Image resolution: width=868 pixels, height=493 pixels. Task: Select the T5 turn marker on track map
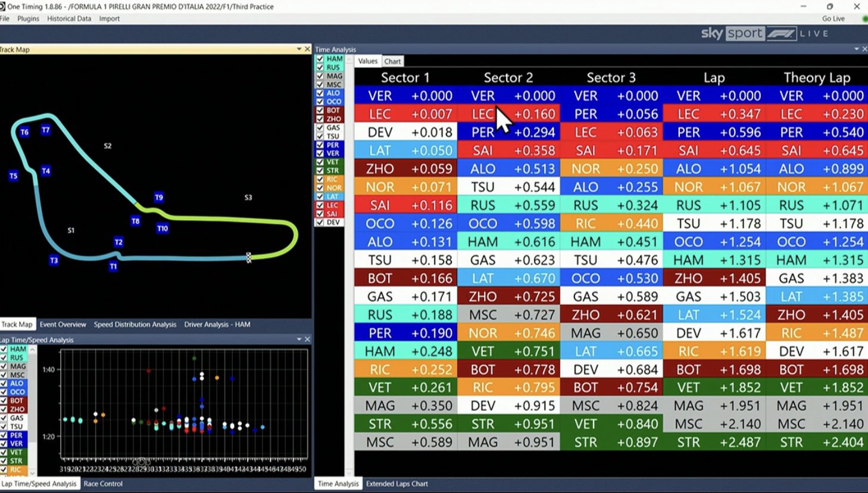click(x=14, y=176)
